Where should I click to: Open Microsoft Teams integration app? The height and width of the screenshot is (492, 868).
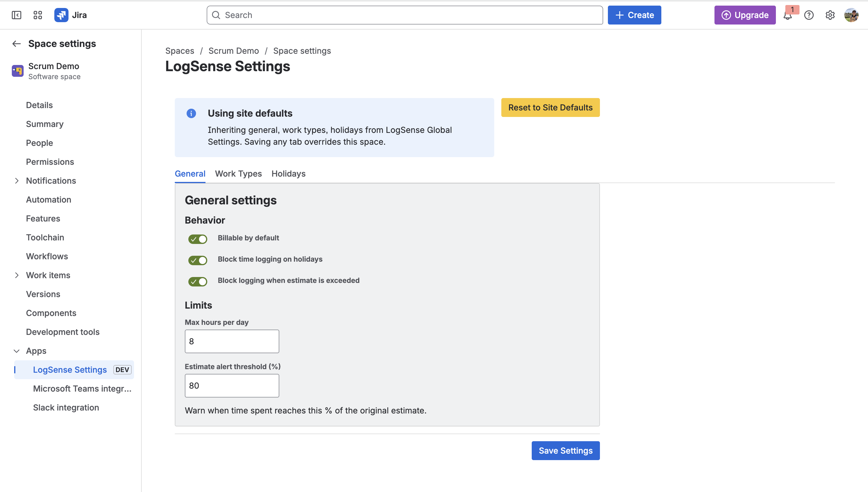click(82, 389)
